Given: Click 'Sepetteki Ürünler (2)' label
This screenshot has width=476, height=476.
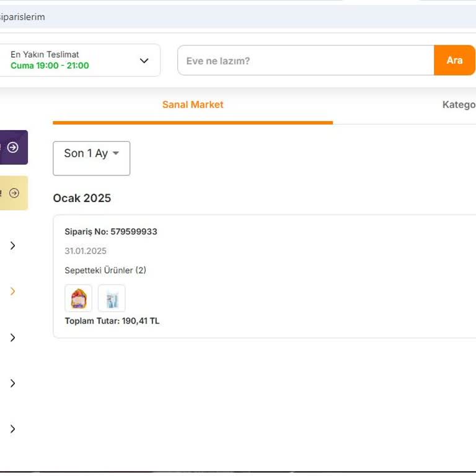Looking at the screenshot, I should point(105,270).
